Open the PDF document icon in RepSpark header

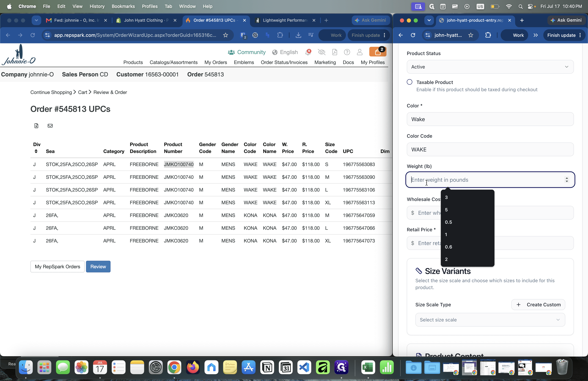pyautogui.click(x=335, y=52)
